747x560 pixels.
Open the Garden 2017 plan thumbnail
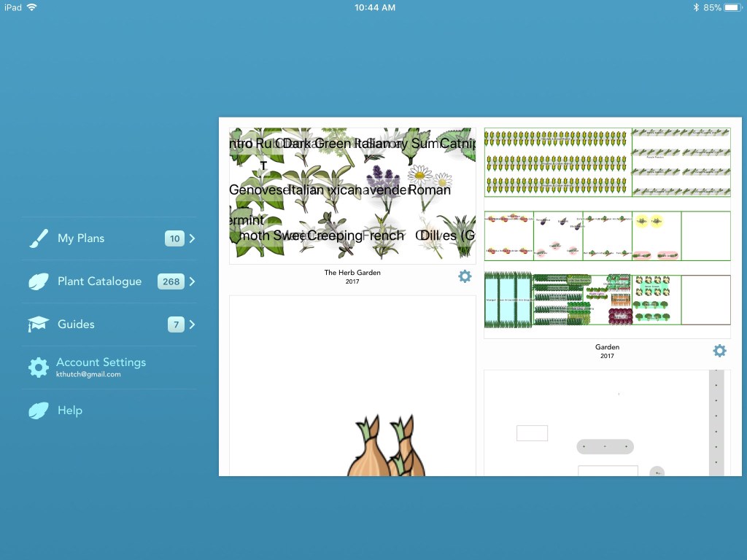click(607, 233)
